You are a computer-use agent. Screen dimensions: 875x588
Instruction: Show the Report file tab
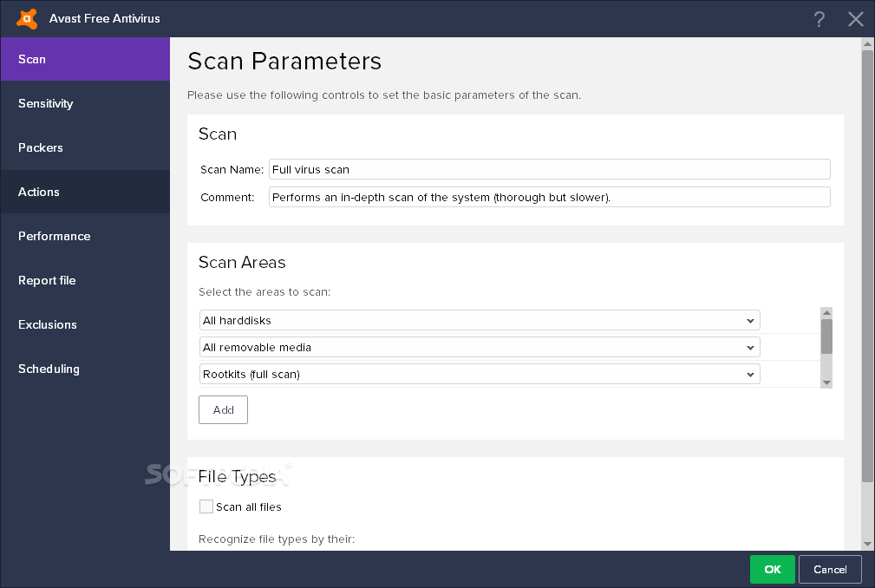click(85, 280)
